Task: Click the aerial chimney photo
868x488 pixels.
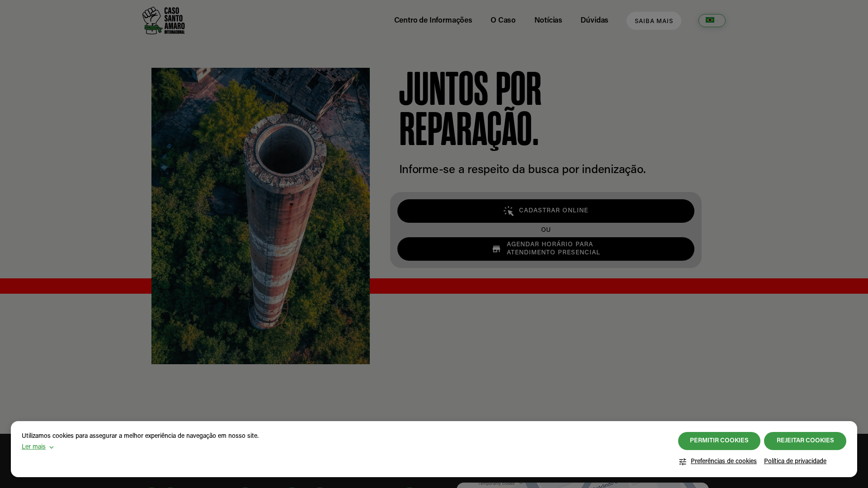Action: tap(260, 216)
